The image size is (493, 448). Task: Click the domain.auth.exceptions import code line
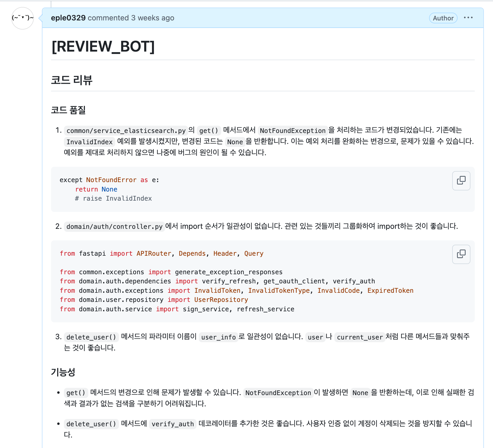[237, 290]
